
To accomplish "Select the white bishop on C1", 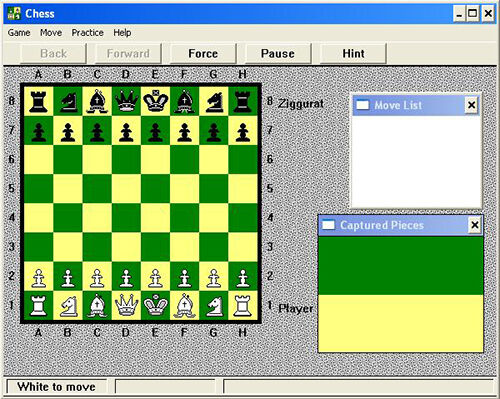I will tap(97, 306).
